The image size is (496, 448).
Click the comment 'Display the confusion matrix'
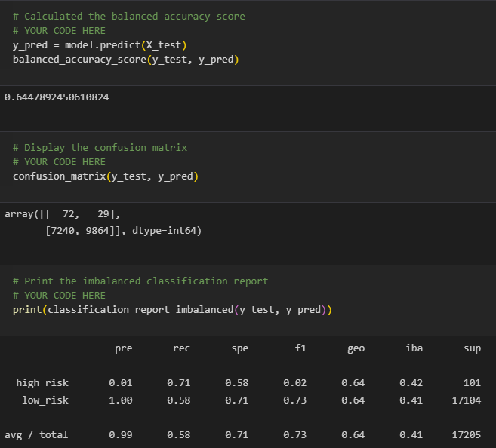point(100,148)
